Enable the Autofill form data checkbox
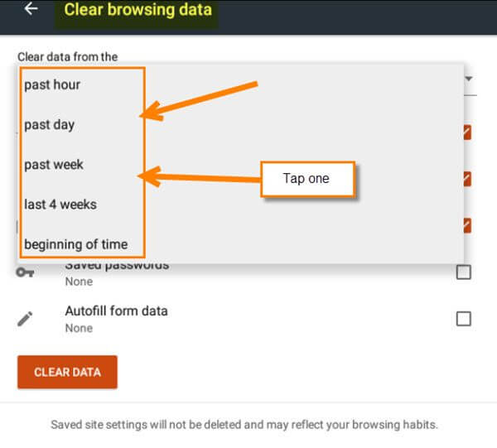Image resolution: width=497 pixels, height=448 pixels. tap(463, 319)
